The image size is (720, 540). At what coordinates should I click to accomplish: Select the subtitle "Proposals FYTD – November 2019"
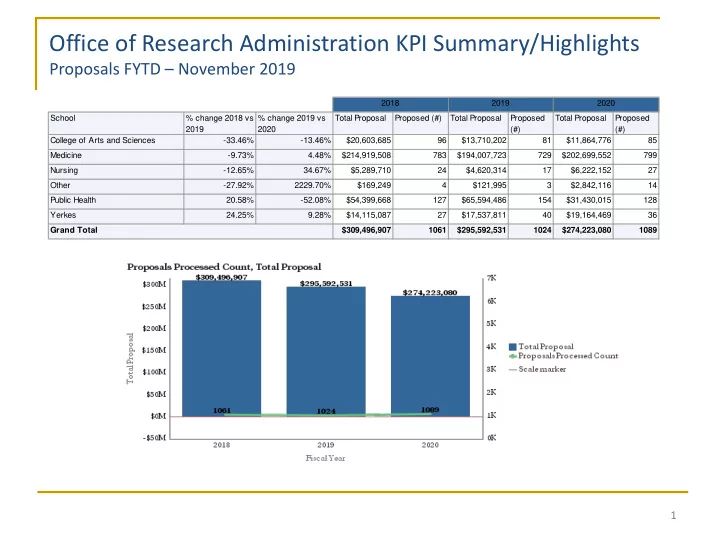point(172,69)
